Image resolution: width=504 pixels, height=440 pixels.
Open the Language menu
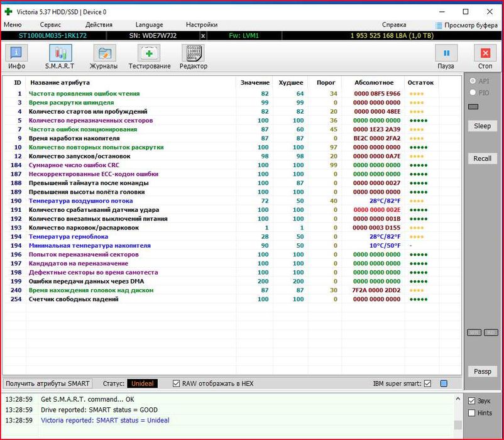point(149,25)
